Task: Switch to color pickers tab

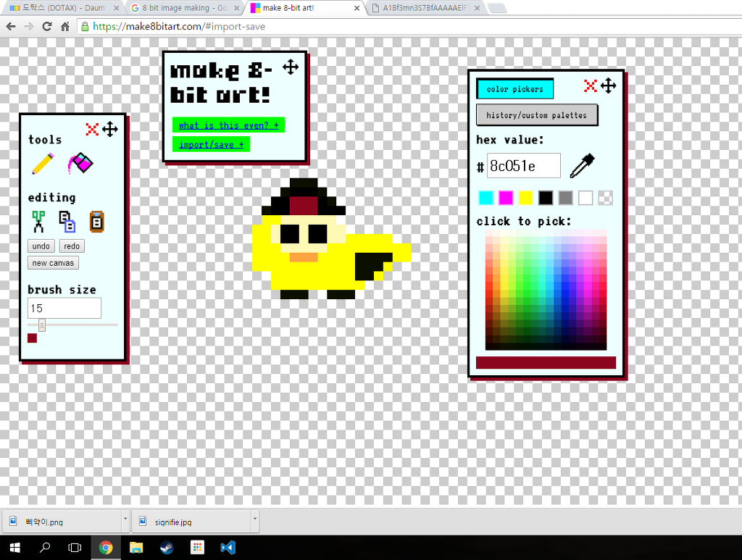Action: pyautogui.click(x=515, y=89)
